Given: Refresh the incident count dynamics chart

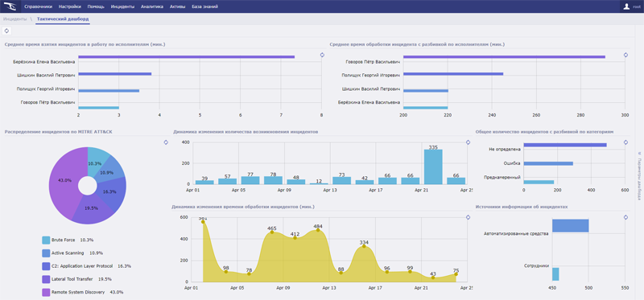Looking at the screenshot, I should [x=468, y=142].
